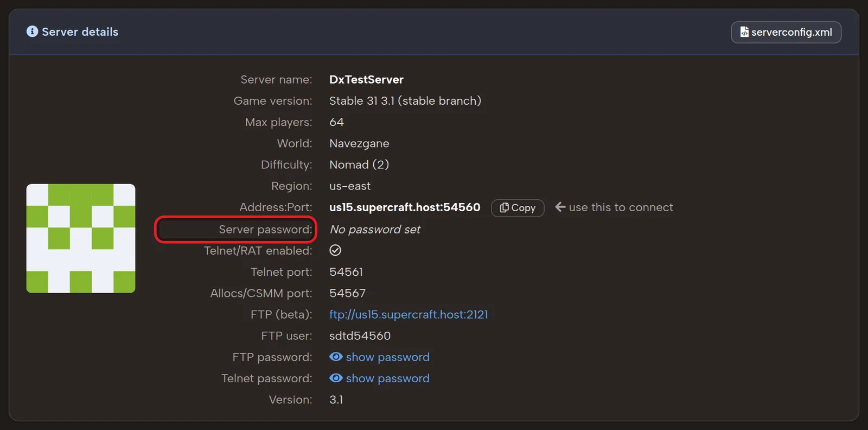The image size is (868, 430).
Task: Select FTP user sdtd54560
Action: (360, 336)
